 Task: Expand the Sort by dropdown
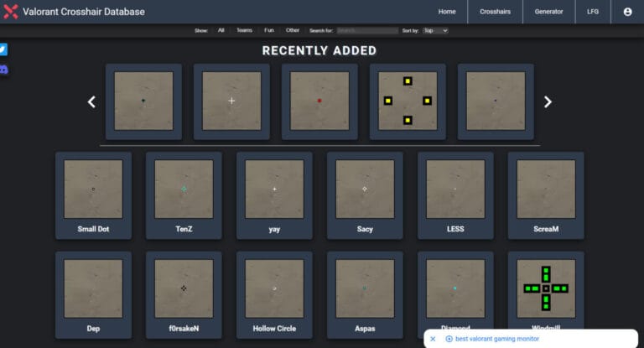435,30
